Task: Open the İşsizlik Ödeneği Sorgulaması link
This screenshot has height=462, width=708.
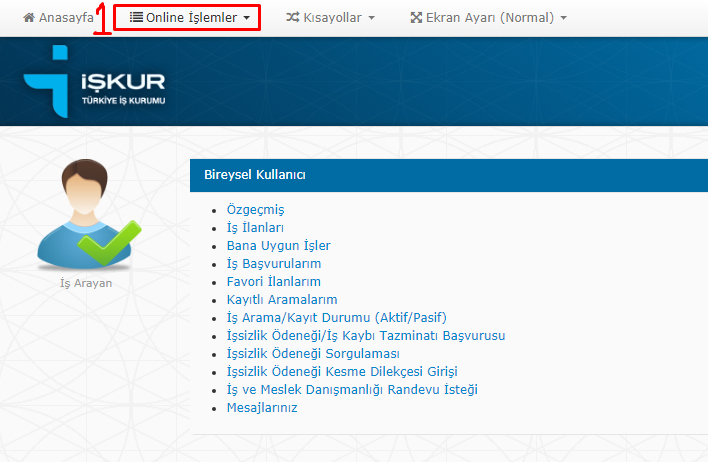Action: coord(313,354)
